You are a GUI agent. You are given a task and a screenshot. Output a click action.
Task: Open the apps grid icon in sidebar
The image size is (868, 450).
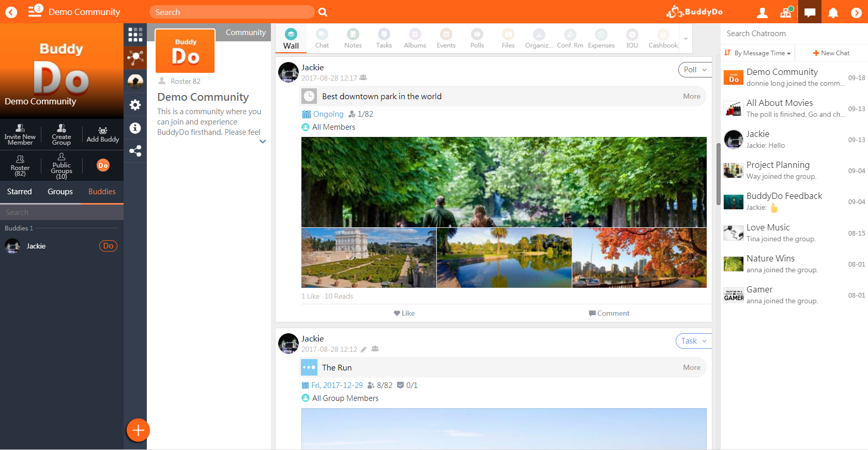click(135, 35)
